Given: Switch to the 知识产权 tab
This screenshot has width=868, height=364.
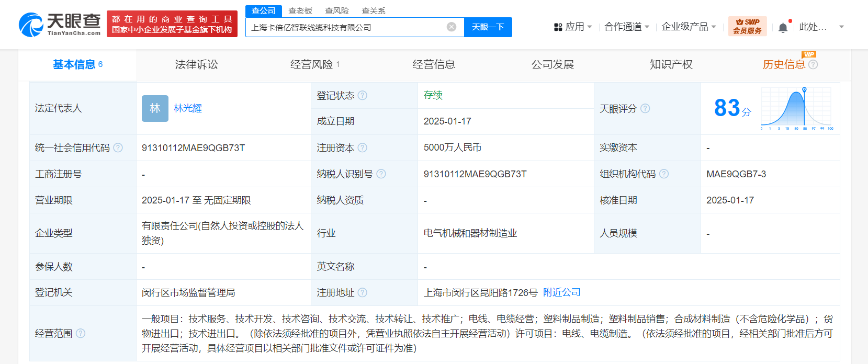Looking at the screenshot, I should 671,64.
